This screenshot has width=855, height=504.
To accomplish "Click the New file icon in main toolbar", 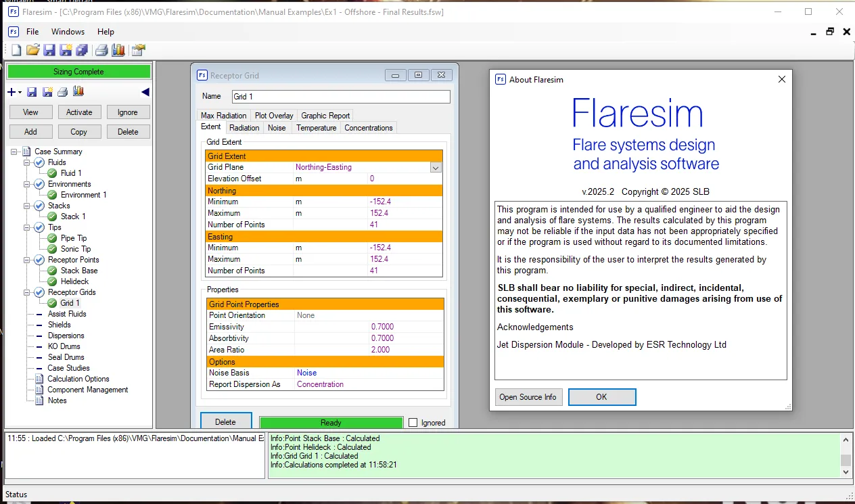I will click(x=16, y=50).
